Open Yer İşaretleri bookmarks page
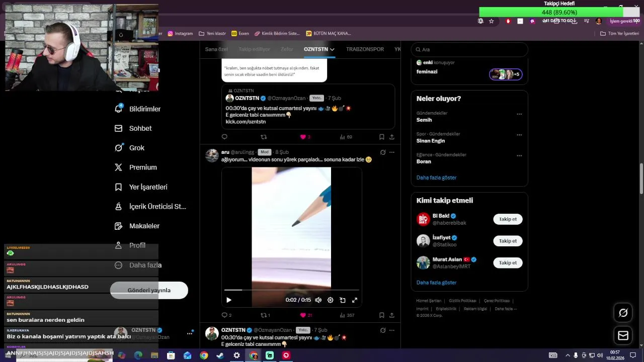 click(x=141, y=187)
